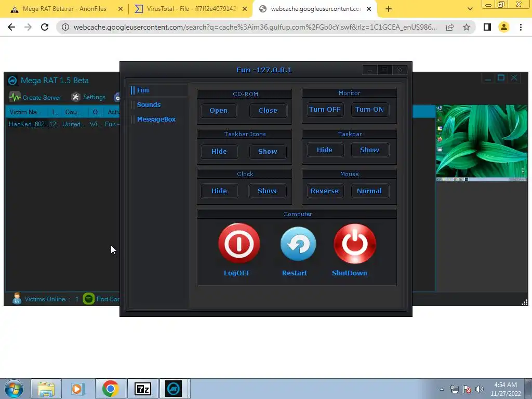Open File Explorer from the taskbar
This screenshot has height=399, width=532.
[46, 389]
